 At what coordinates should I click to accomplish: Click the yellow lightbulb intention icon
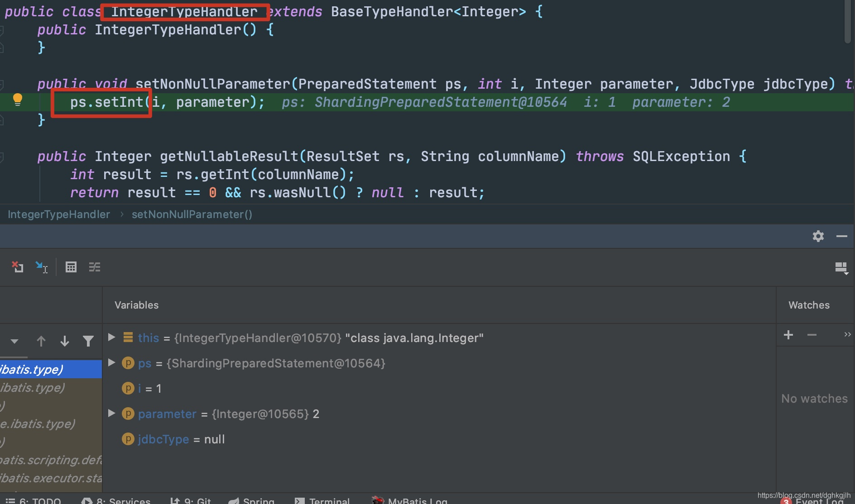(x=18, y=100)
